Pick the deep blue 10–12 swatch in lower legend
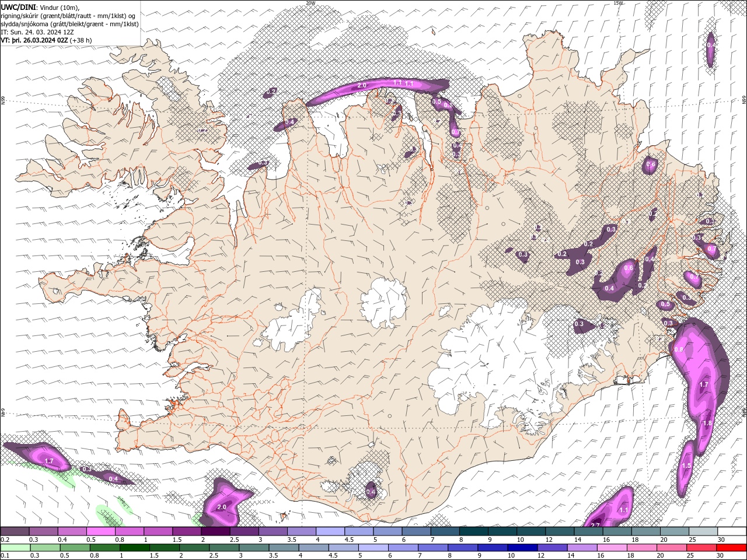This screenshot has height=560, width=747. pyautogui.click(x=522, y=548)
